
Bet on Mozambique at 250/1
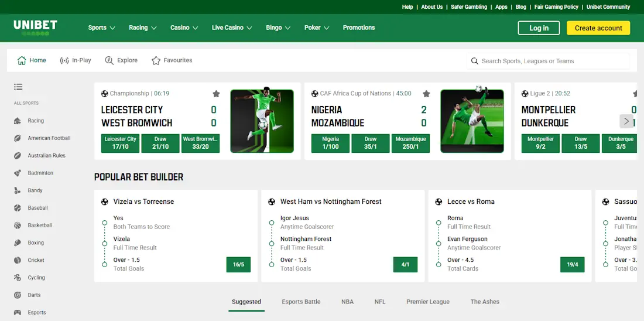pyautogui.click(x=411, y=144)
